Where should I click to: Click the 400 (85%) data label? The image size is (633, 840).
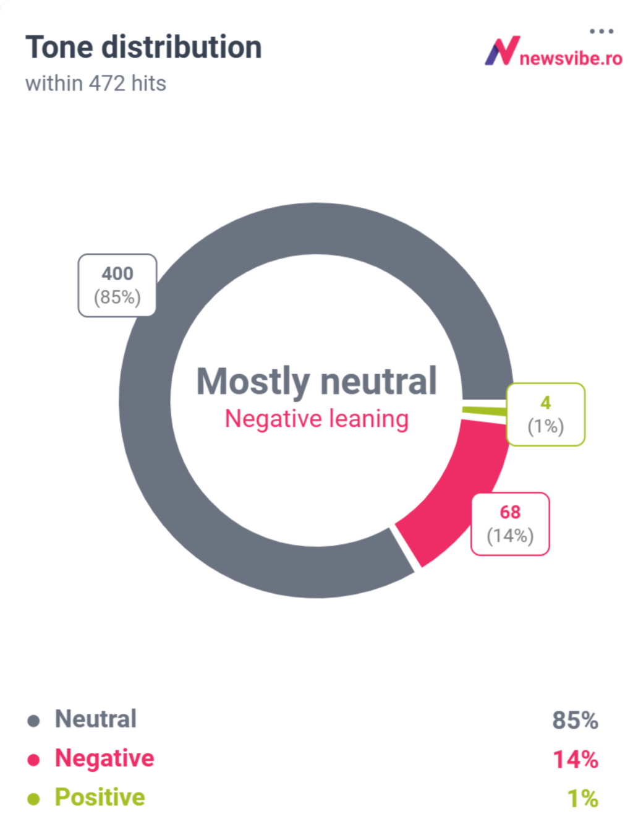117,285
